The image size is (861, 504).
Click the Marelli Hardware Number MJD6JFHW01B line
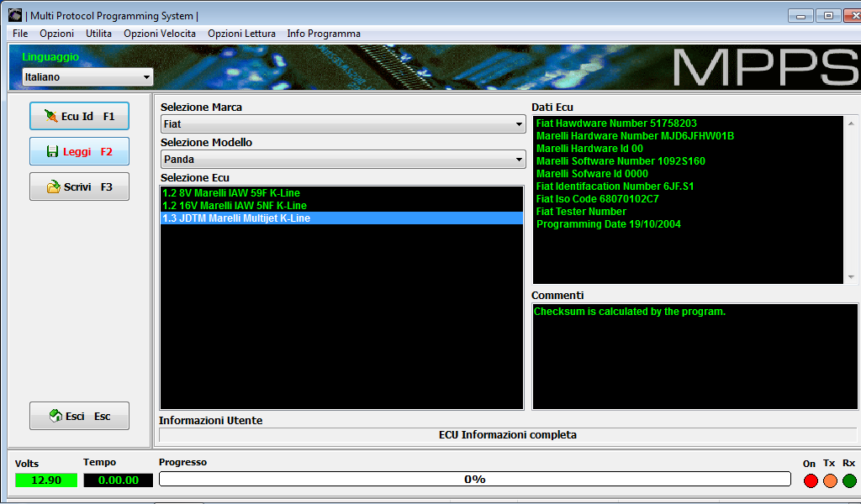[x=636, y=136]
